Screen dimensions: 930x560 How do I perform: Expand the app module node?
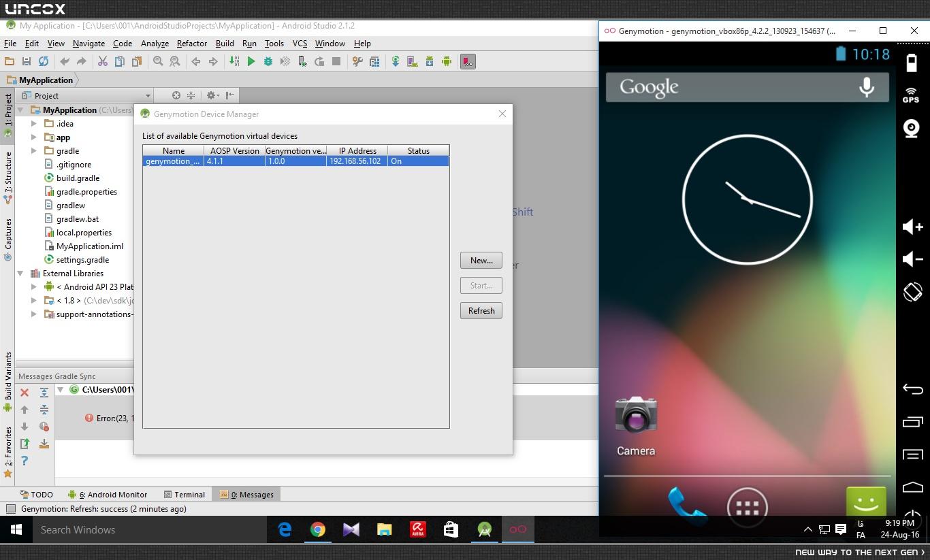pyautogui.click(x=34, y=137)
